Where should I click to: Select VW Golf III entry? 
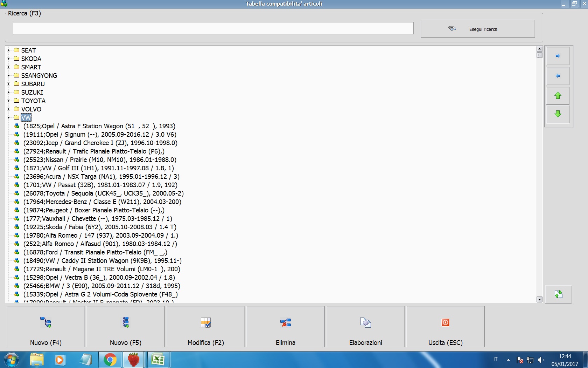point(99,168)
